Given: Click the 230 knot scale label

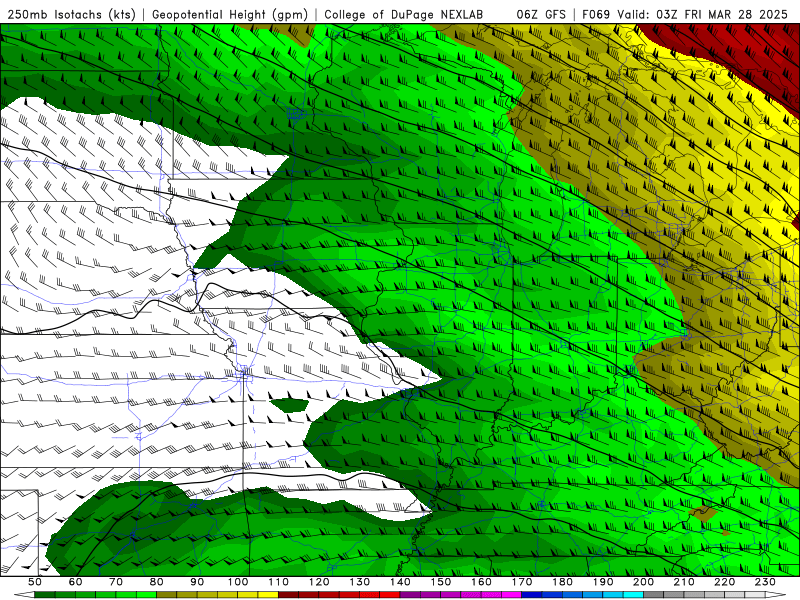Looking at the screenshot, I should pyautogui.click(x=765, y=582).
